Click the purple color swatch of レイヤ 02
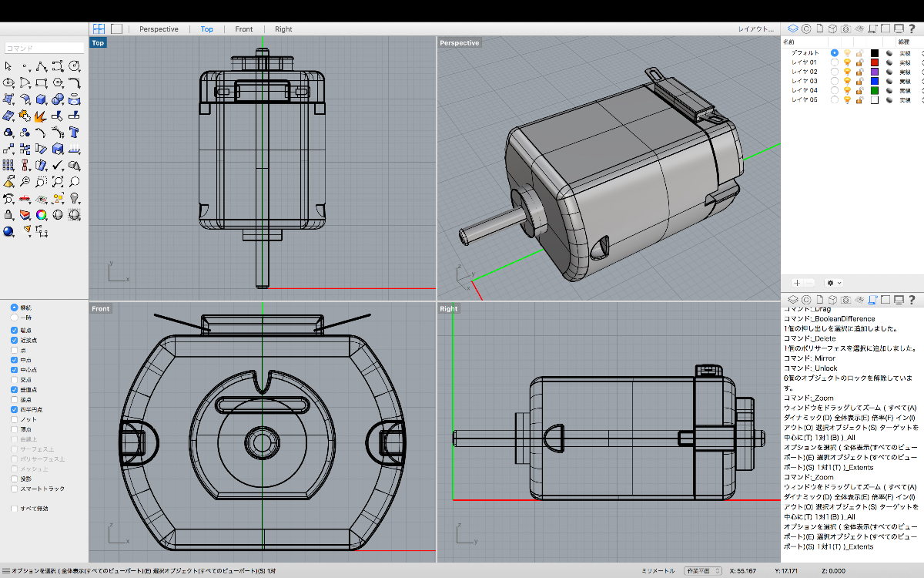 (875, 72)
